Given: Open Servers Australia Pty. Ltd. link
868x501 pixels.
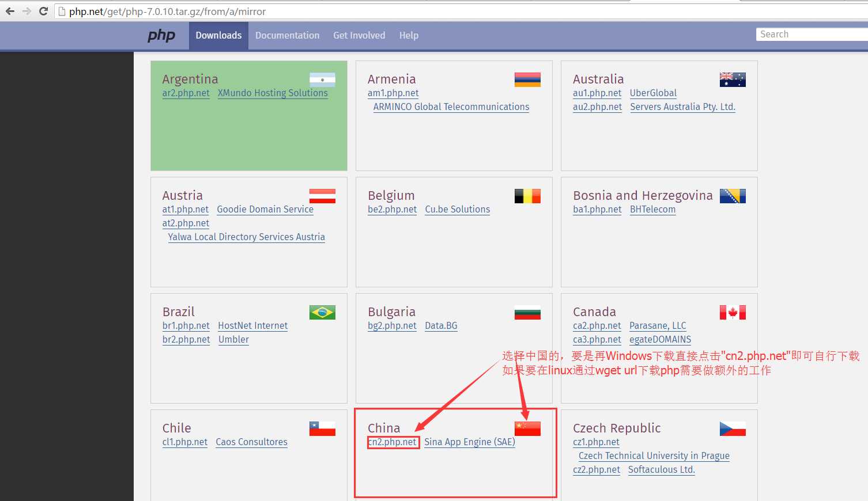Looking at the screenshot, I should click(682, 107).
